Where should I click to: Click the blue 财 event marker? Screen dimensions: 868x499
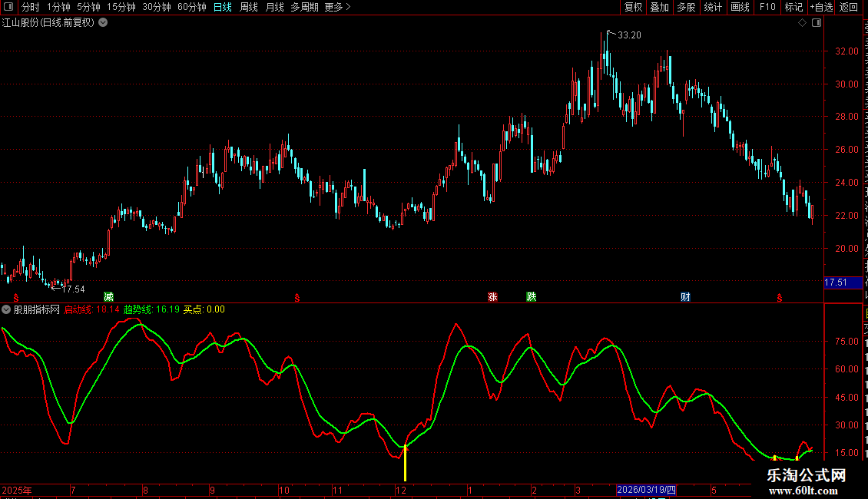coord(685,297)
